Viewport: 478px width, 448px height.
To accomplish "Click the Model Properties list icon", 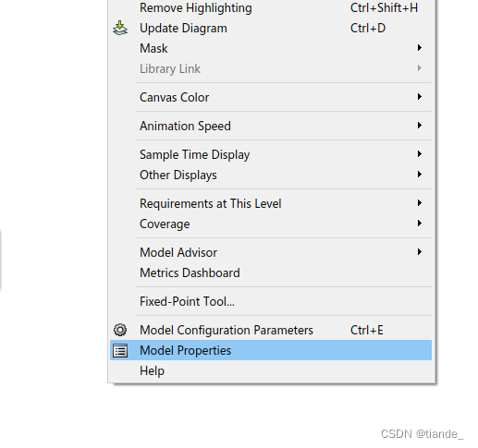I will (120, 350).
